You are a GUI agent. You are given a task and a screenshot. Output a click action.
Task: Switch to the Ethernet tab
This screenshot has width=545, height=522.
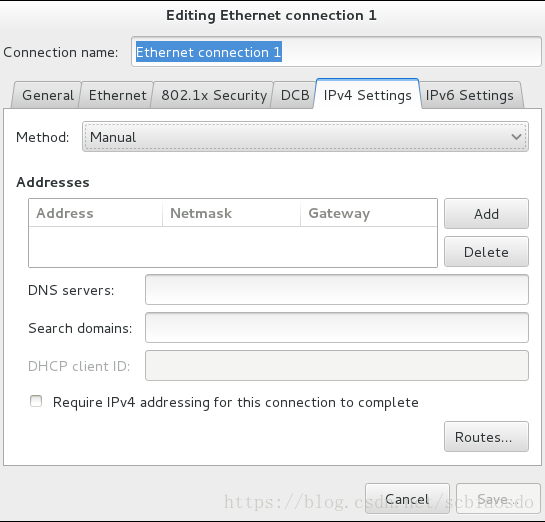117,95
